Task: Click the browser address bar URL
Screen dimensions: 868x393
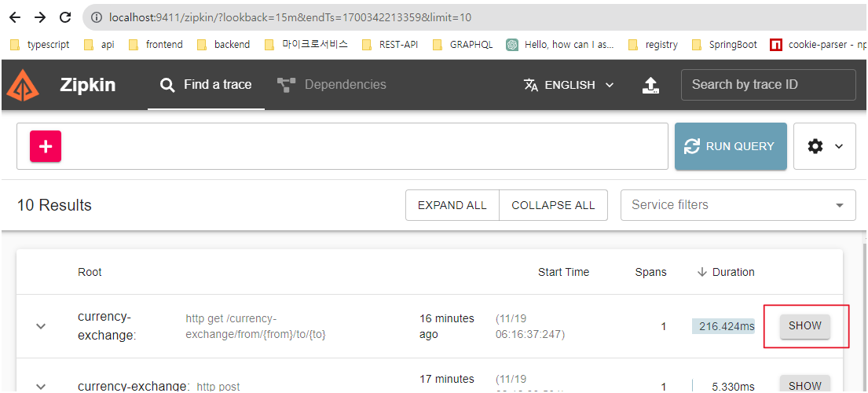Action: (x=290, y=18)
